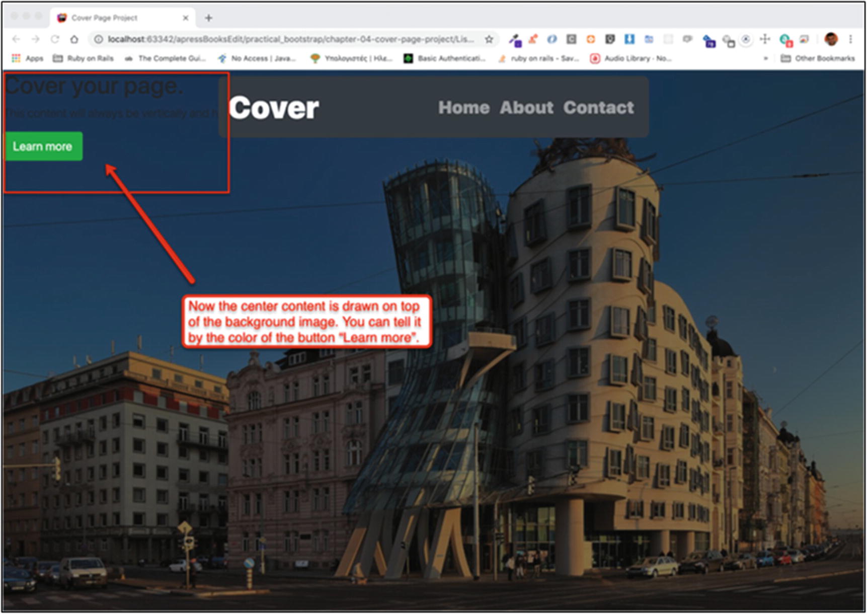868x615 pixels.
Task: View site information icon in address bar
Action: (x=99, y=39)
